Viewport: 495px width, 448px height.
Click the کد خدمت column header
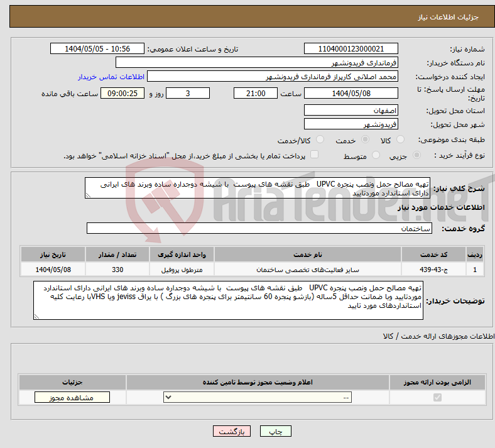434,254
